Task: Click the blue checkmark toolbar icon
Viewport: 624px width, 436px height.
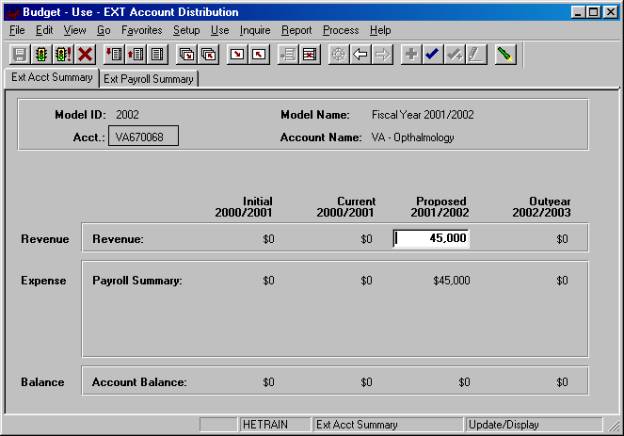Action: coord(432,54)
